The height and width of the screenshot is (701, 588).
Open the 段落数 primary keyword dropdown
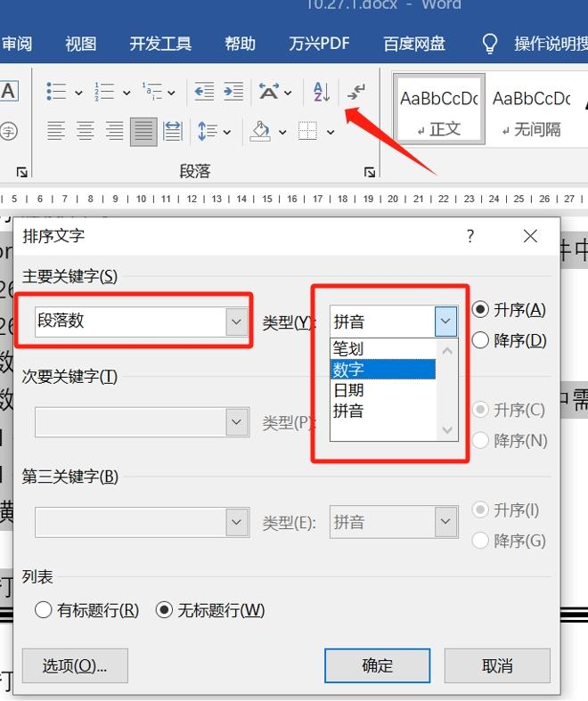236,322
